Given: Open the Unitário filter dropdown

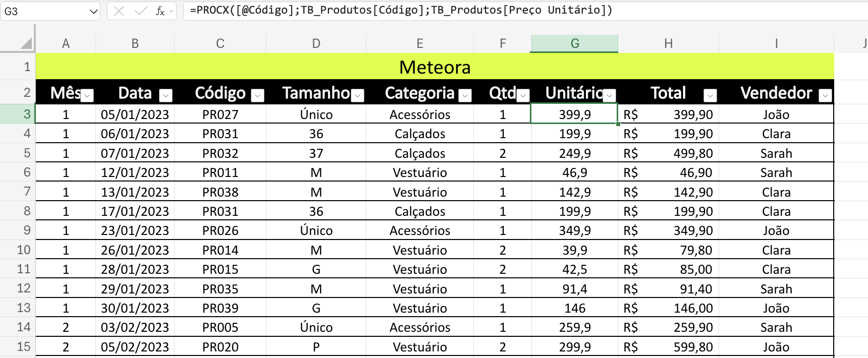Looking at the screenshot, I should click(609, 95).
